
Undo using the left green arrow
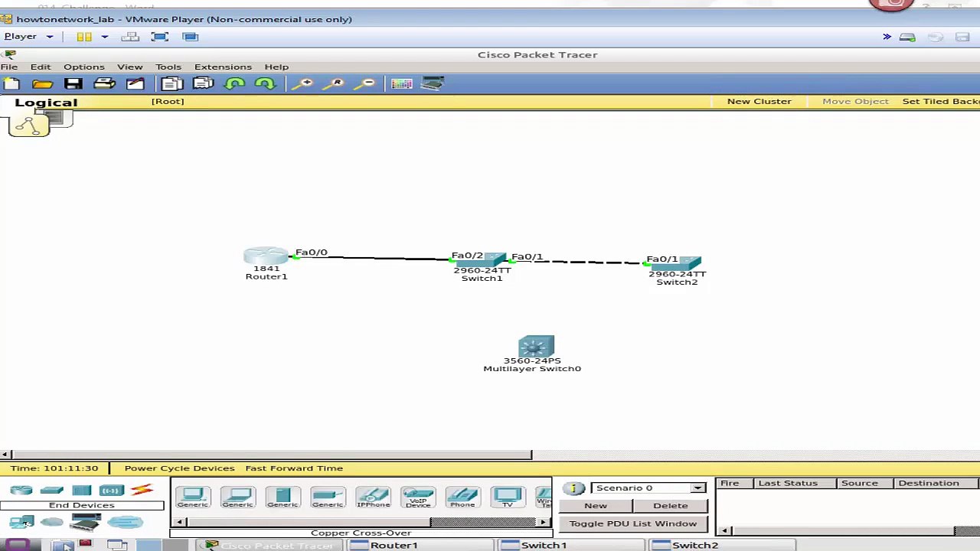[234, 83]
